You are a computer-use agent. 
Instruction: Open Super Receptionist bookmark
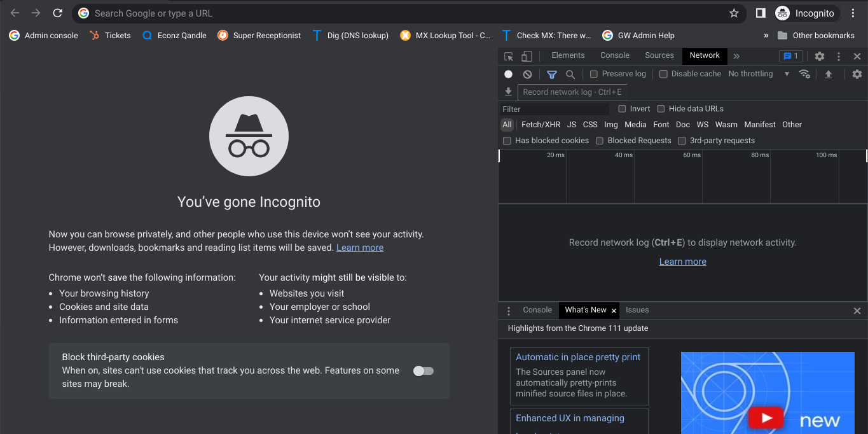pos(259,36)
